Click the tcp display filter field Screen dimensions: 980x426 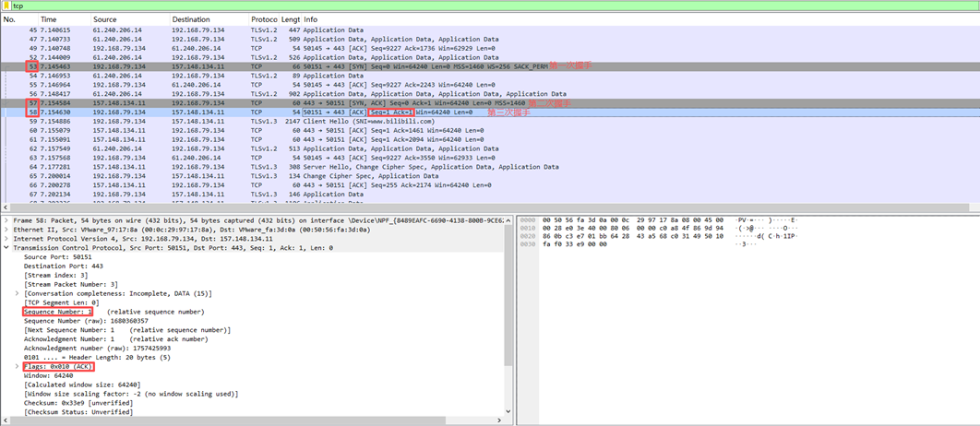(461, 6)
